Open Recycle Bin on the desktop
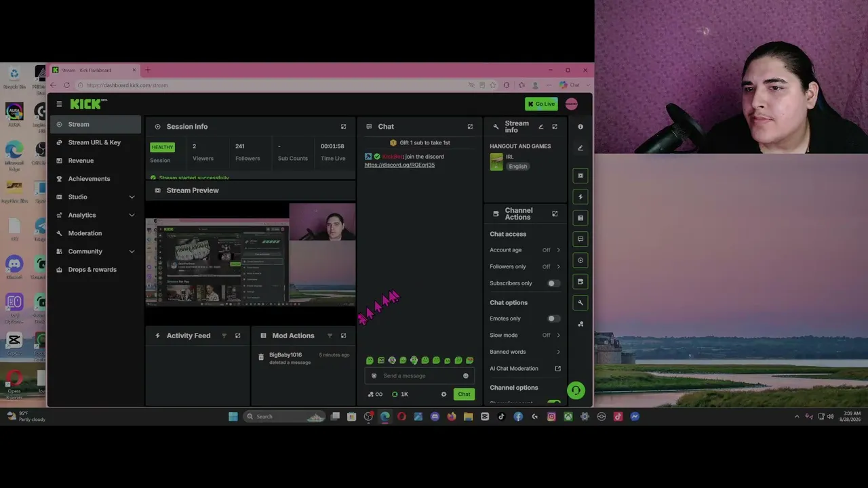868x488 pixels. 14,77
